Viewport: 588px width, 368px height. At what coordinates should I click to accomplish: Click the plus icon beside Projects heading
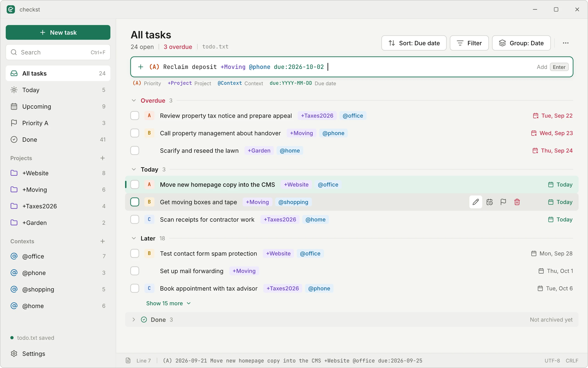tap(103, 158)
